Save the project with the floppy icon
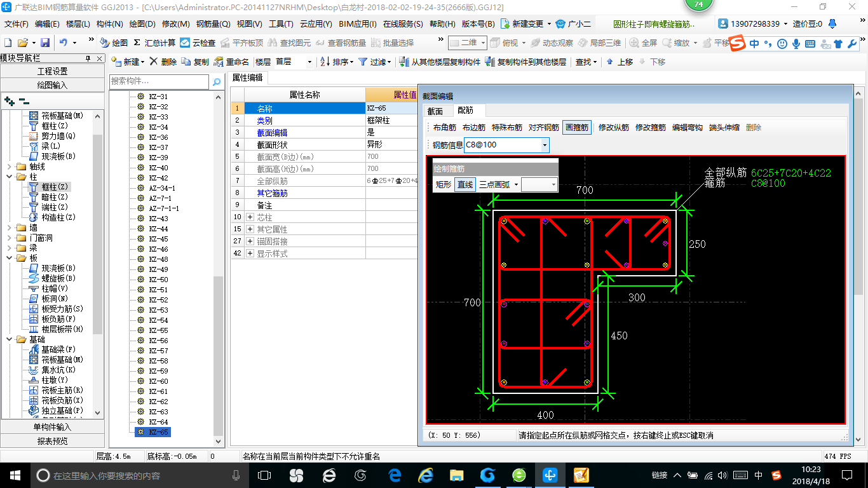Screen dimensions: 868x488 point(45,43)
